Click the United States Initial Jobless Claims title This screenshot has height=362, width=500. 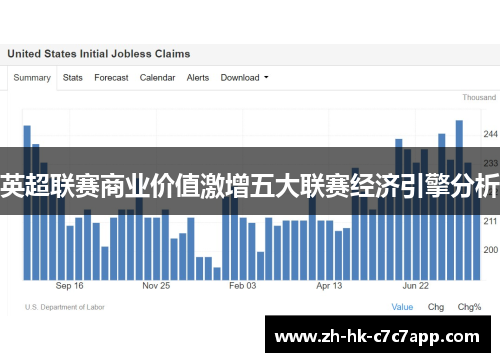pyautogui.click(x=99, y=54)
